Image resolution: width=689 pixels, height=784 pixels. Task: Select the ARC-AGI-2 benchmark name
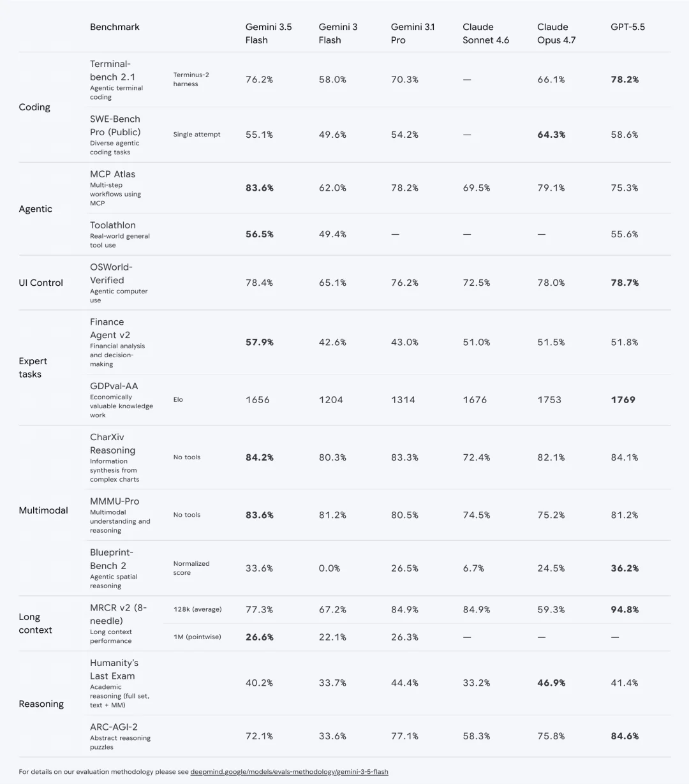click(x=114, y=727)
